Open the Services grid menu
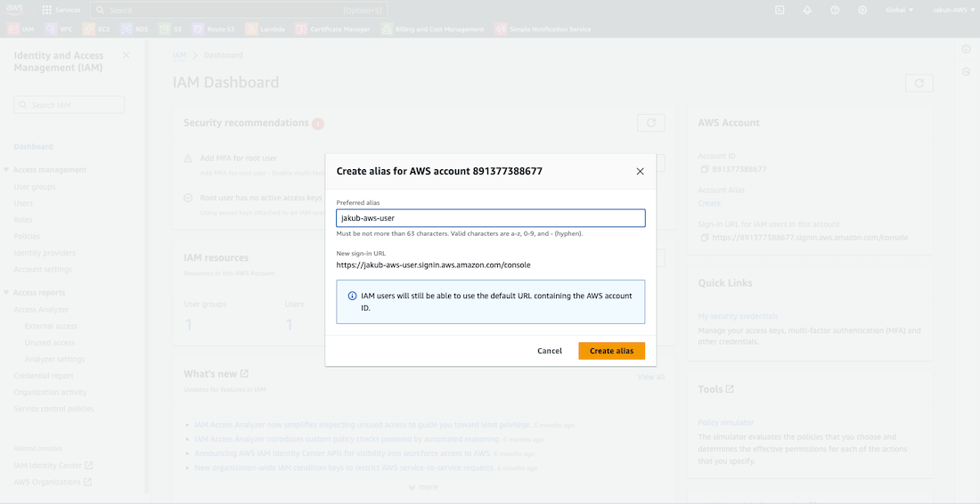 [61, 10]
